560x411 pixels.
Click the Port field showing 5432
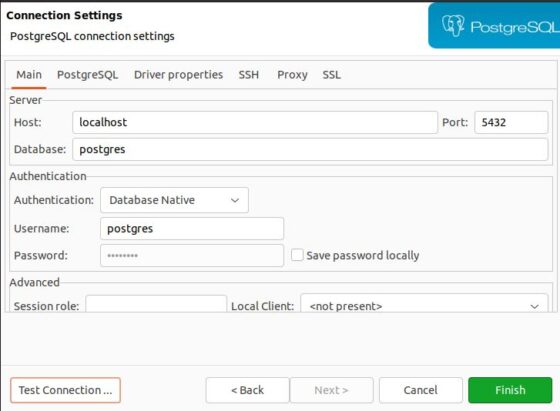pyautogui.click(x=511, y=122)
